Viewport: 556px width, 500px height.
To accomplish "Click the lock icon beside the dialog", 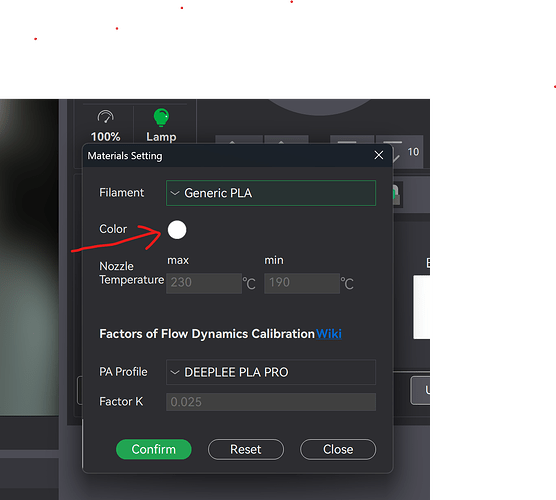I will pyautogui.click(x=396, y=194).
